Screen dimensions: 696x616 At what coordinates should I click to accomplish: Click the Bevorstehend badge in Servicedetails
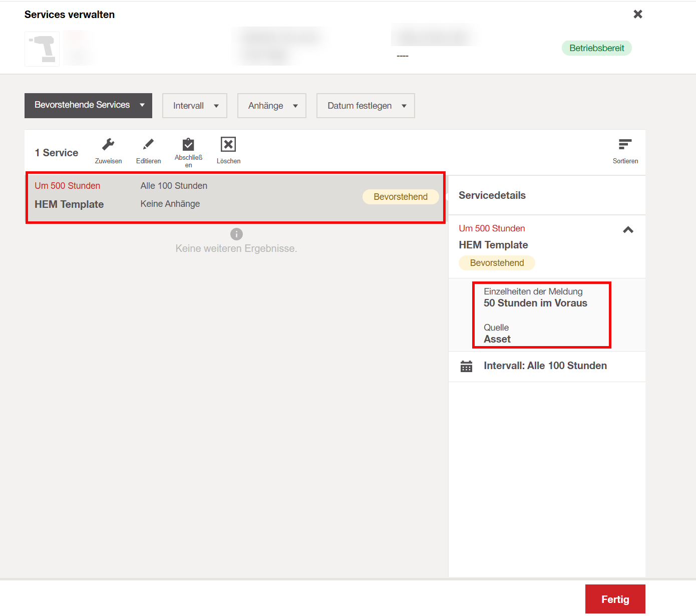pyautogui.click(x=497, y=263)
